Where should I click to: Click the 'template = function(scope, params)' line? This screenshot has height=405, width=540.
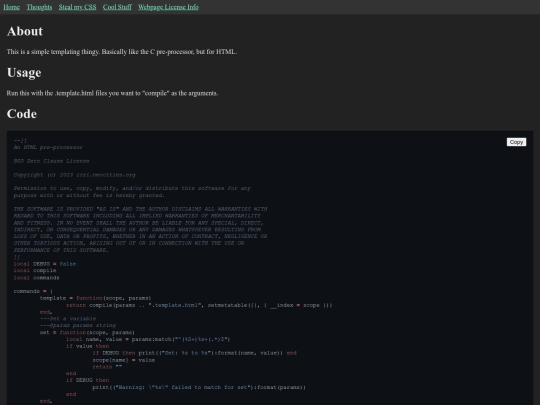pyautogui.click(x=95, y=298)
